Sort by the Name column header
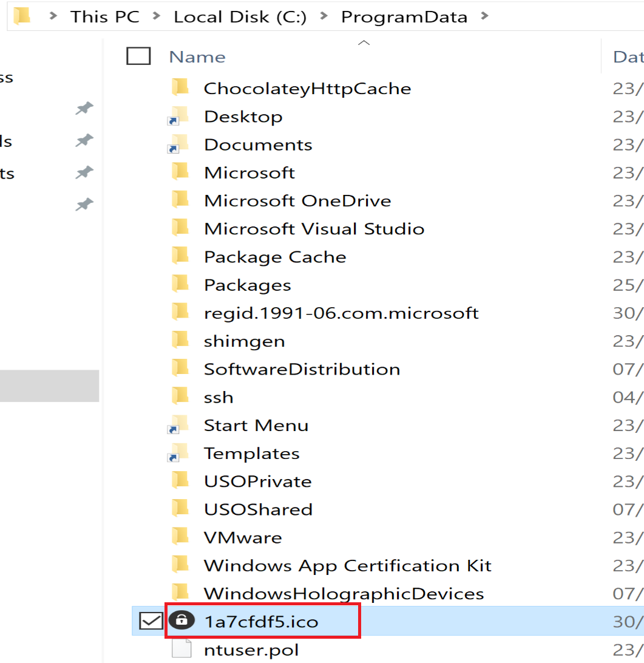This screenshot has width=644, height=663. tap(197, 56)
